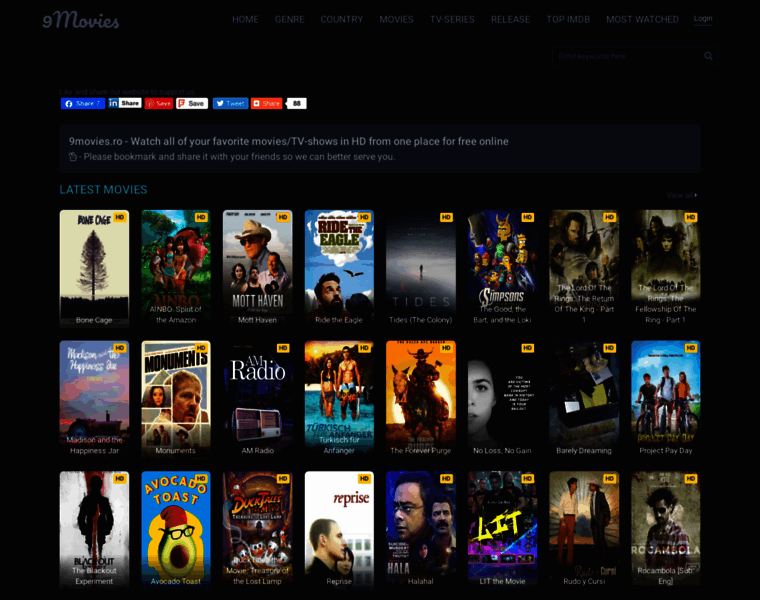Click the red Share plus button
Viewport: 760px width, 600px height.
click(267, 103)
